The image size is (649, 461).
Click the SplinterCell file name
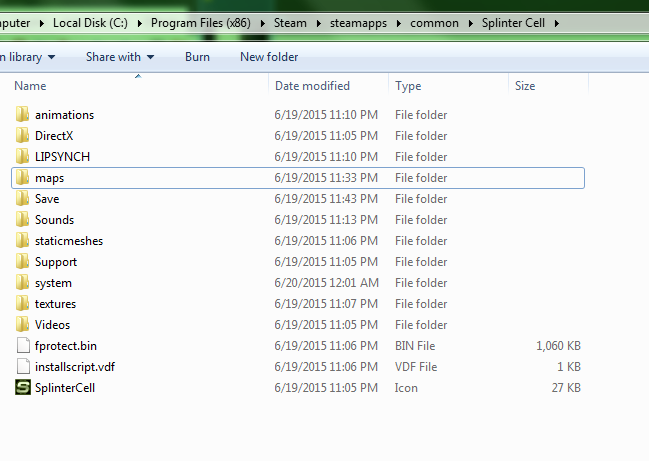[65, 388]
